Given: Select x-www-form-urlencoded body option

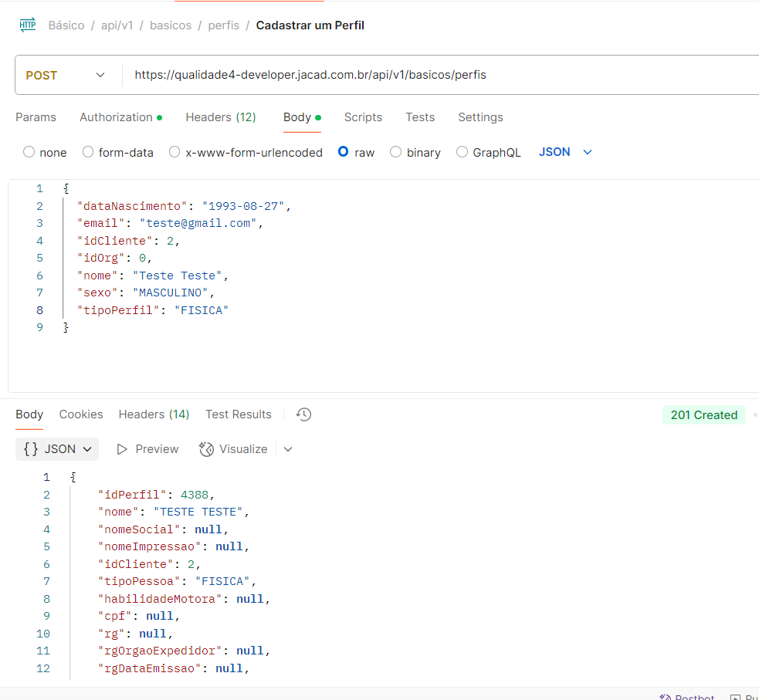Looking at the screenshot, I should click(x=175, y=152).
